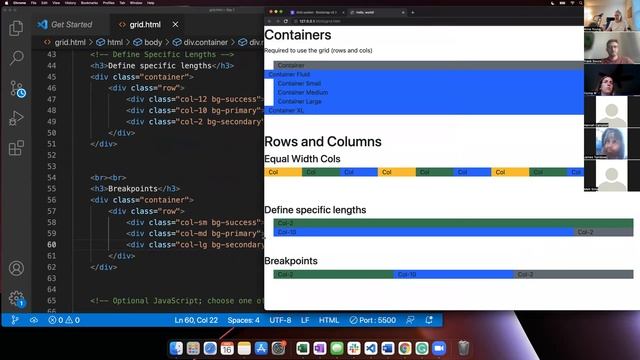Open Launchpad from the dock
This screenshot has width=640, height=360.
click(x=193, y=348)
